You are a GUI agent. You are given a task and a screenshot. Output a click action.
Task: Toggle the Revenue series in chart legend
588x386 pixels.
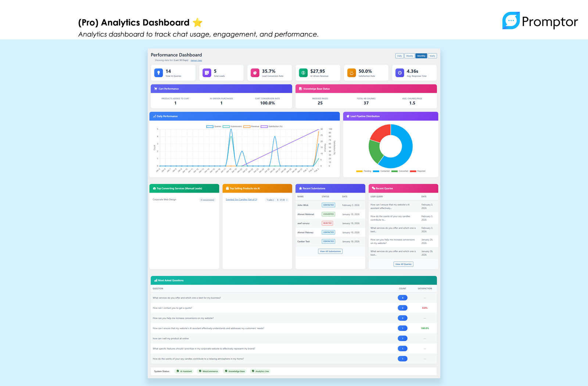[251, 126]
